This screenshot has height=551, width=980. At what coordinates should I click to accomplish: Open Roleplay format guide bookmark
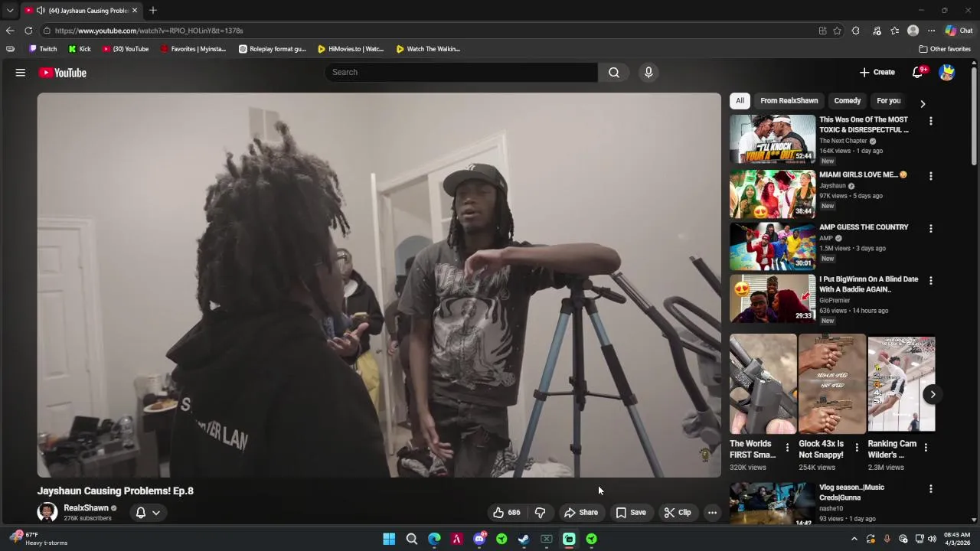pyautogui.click(x=273, y=49)
